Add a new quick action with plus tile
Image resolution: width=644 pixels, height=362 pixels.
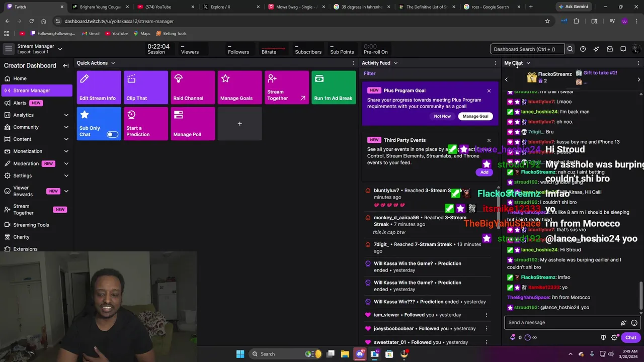click(x=240, y=124)
